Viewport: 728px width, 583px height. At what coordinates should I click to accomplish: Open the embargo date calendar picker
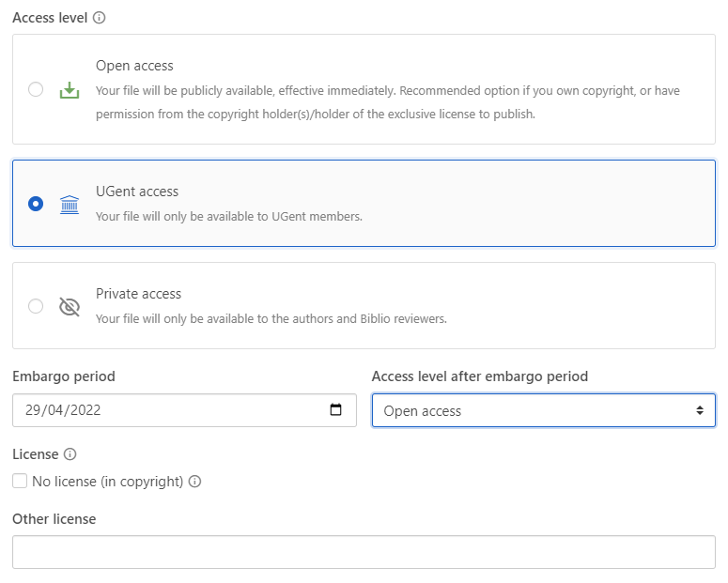[336, 410]
